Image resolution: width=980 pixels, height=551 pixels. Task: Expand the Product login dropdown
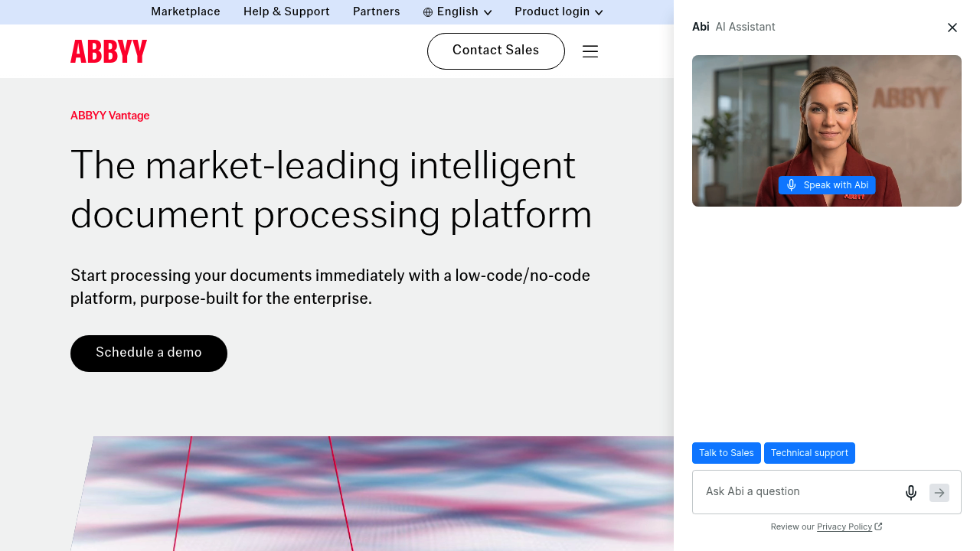coord(559,11)
